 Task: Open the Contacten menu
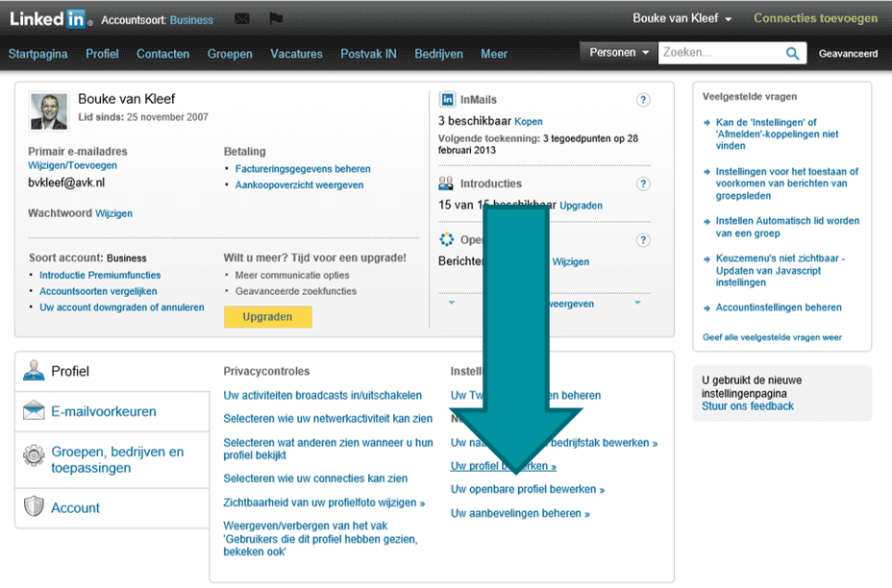tap(162, 54)
